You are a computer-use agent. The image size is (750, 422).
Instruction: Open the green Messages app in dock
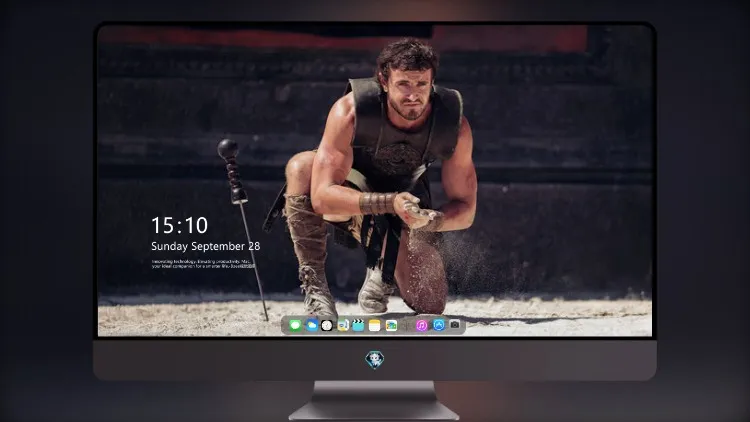295,325
